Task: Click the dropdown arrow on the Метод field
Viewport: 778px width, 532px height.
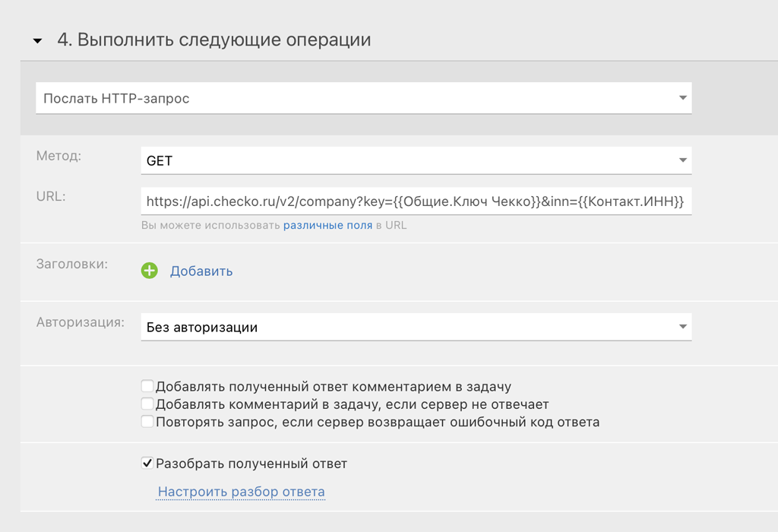Action: (x=682, y=160)
